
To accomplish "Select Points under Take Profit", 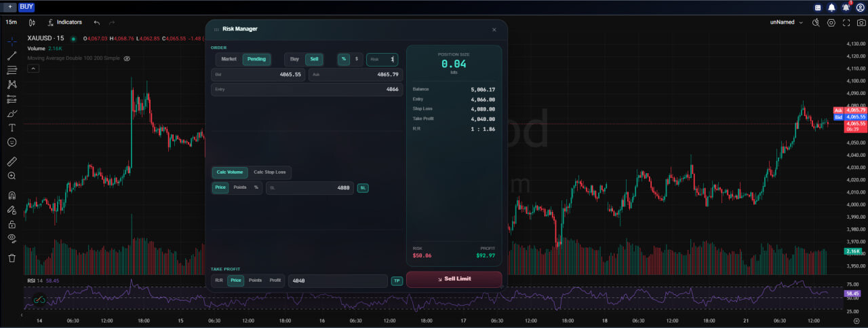I will (x=255, y=280).
